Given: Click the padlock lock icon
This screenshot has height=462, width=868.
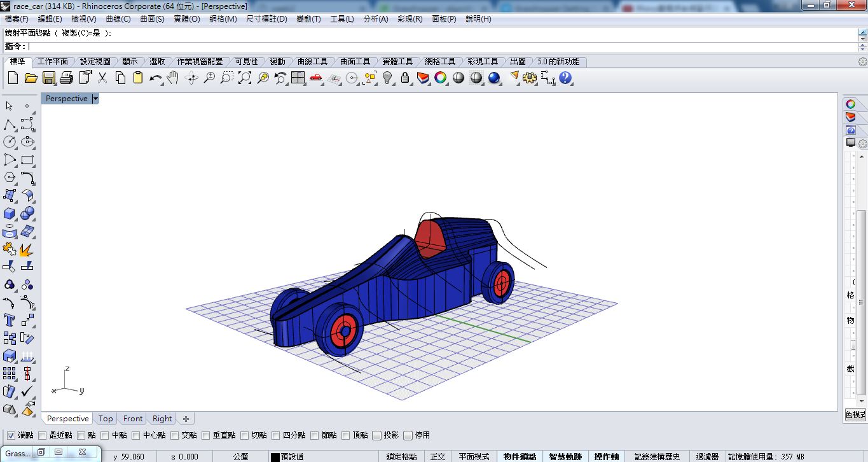Looking at the screenshot, I should pos(405,78).
